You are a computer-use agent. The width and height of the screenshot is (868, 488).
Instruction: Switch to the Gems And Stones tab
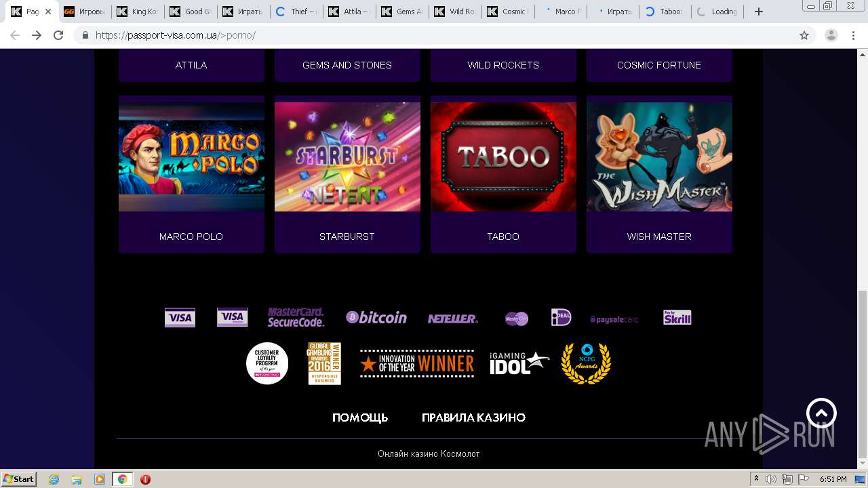coord(401,12)
